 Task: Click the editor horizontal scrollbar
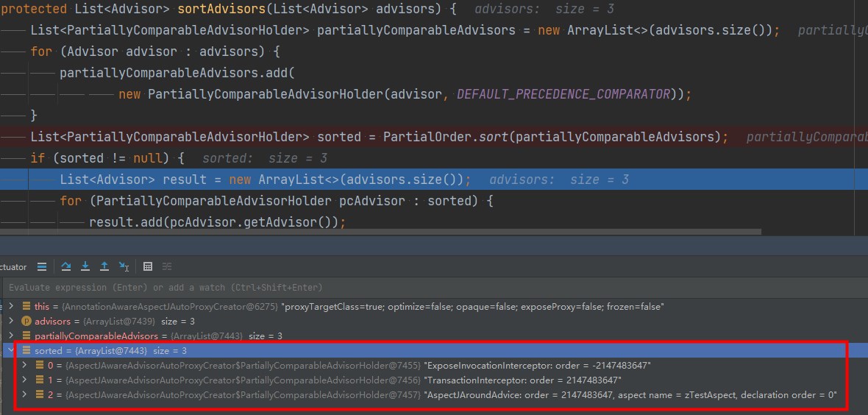tap(381, 232)
